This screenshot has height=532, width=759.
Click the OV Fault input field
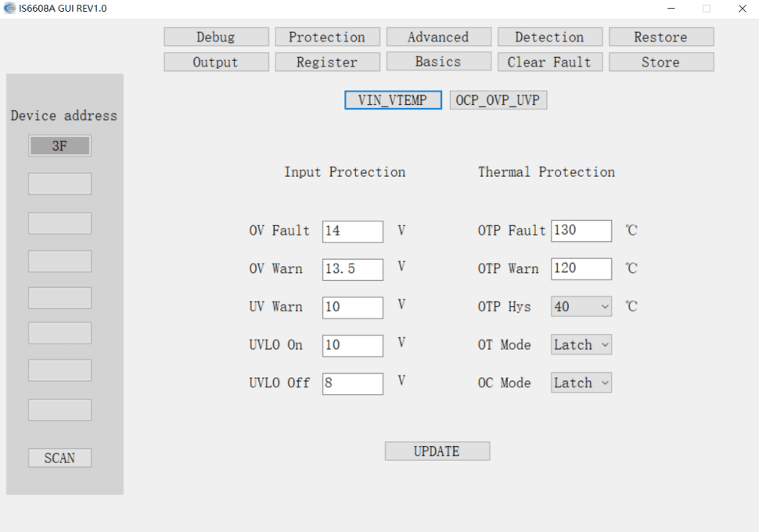(x=353, y=232)
